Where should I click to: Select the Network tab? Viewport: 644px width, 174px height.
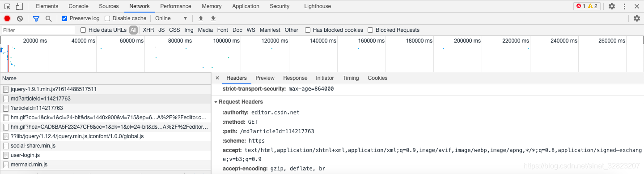coord(140,6)
